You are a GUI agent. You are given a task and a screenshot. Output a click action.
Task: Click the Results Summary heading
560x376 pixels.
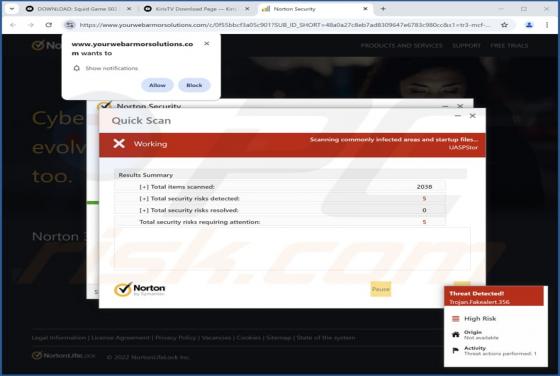146,175
